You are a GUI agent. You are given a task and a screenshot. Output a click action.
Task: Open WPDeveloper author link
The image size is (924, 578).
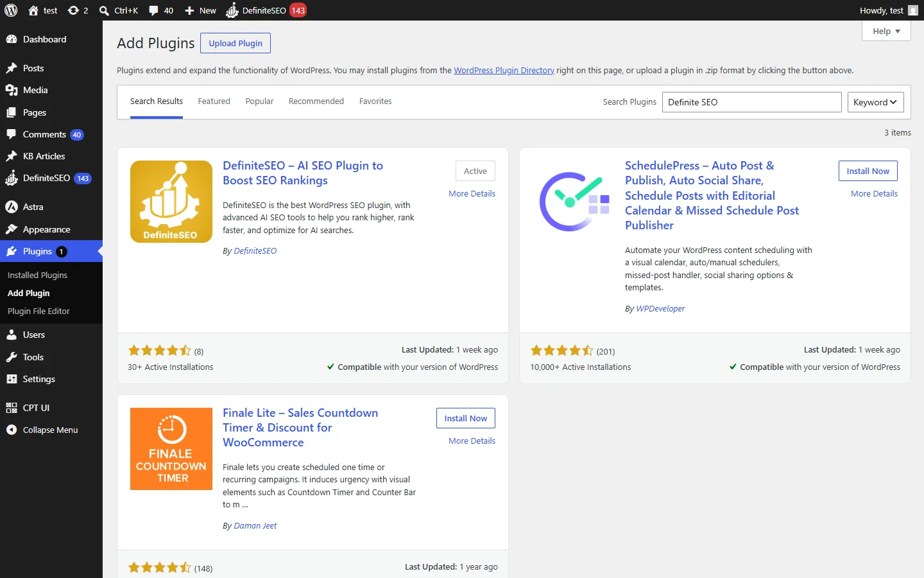(x=660, y=309)
